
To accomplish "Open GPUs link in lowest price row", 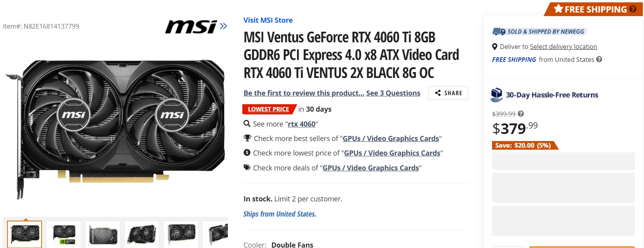I will point(392,153).
